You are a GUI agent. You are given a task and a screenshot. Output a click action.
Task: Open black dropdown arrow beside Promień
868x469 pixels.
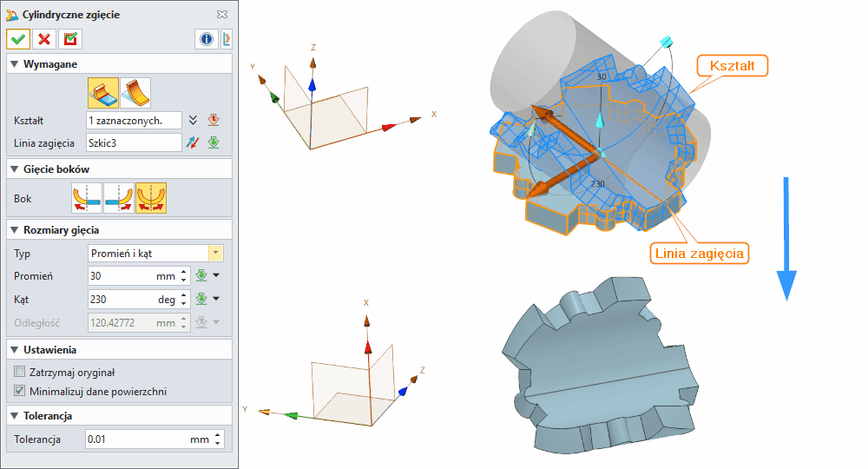pos(216,275)
